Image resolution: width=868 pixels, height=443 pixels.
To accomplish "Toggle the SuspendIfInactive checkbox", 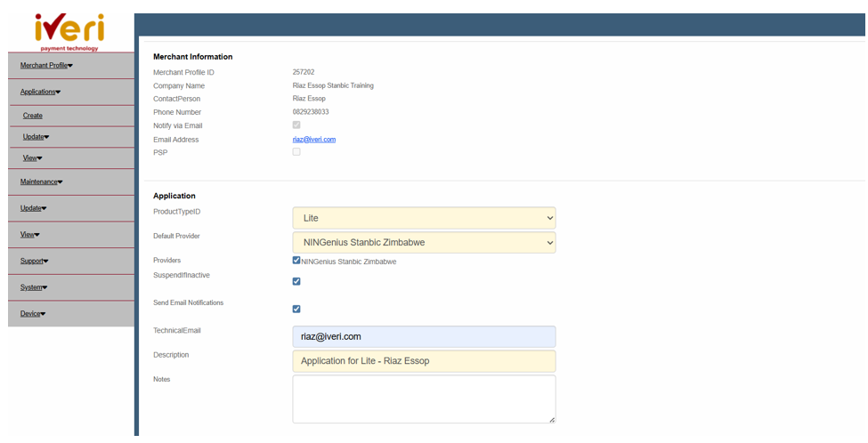I will (x=296, y=281).
